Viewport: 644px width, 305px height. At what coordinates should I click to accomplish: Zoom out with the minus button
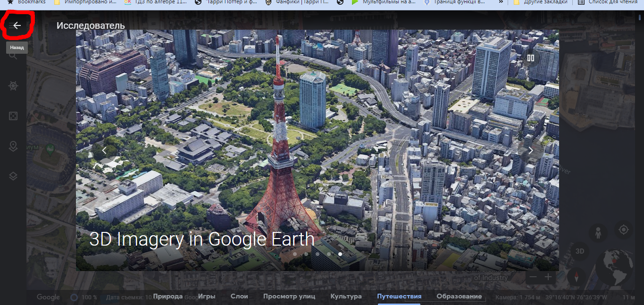click(x=533, y=277)
